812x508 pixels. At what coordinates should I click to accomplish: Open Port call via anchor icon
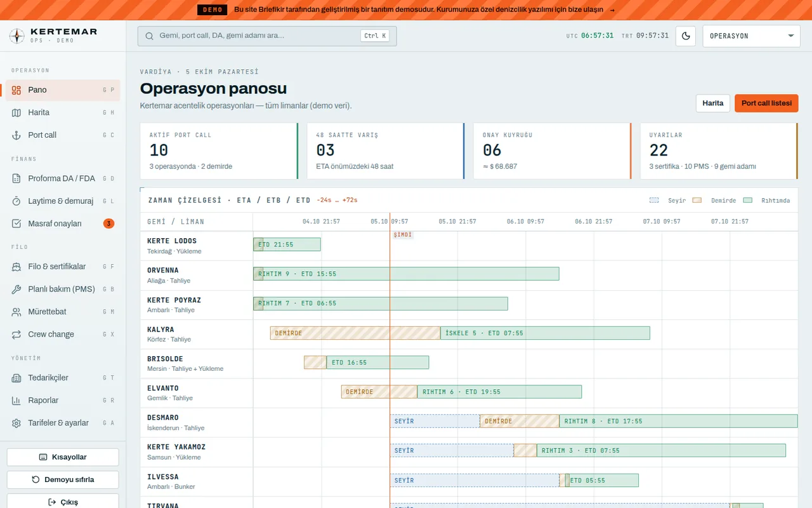pos(16,135)
